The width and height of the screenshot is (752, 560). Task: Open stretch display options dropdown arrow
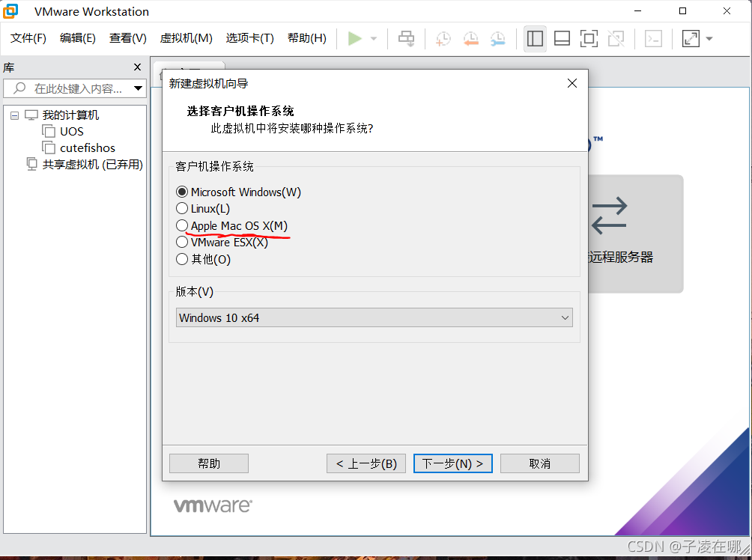(x=709, y=38)
